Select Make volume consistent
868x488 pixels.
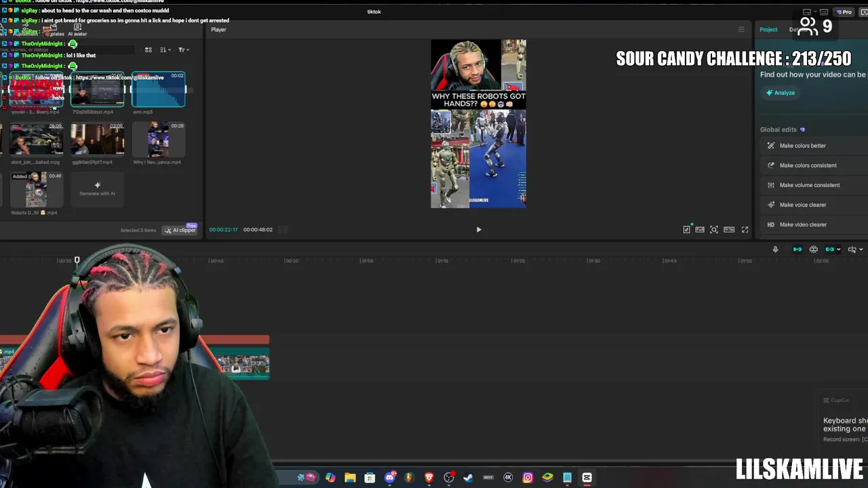tap(814, 185)
